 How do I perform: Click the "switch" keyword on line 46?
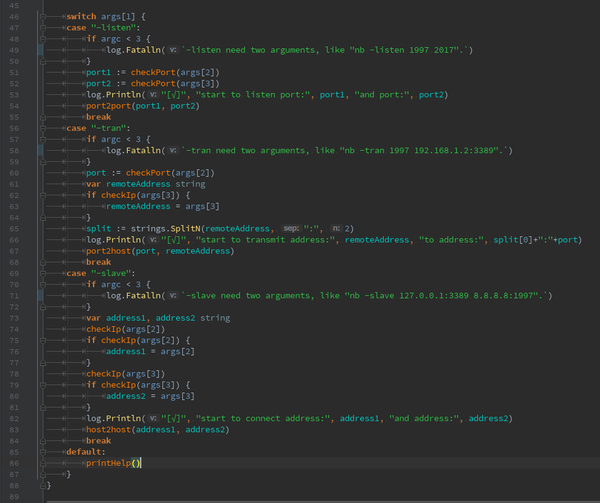[81, 16]
